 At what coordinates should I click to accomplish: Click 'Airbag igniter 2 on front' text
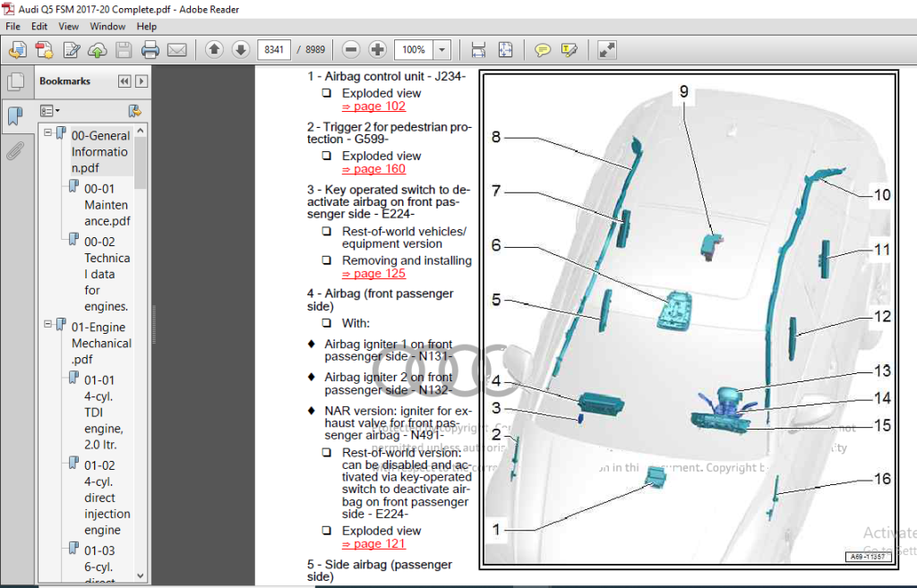tap(389, 383)
